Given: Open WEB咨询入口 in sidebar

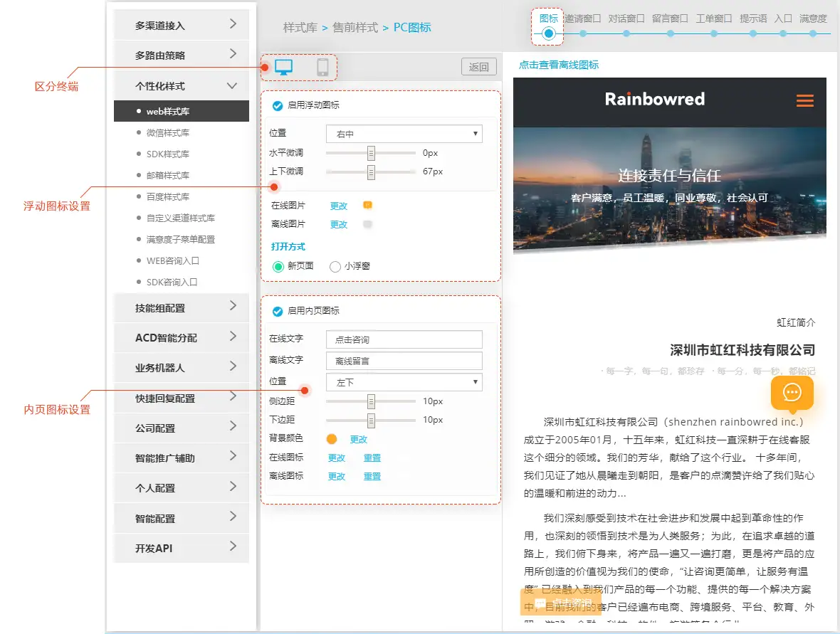Looking at the screenshot, I should tap(172, 260).
